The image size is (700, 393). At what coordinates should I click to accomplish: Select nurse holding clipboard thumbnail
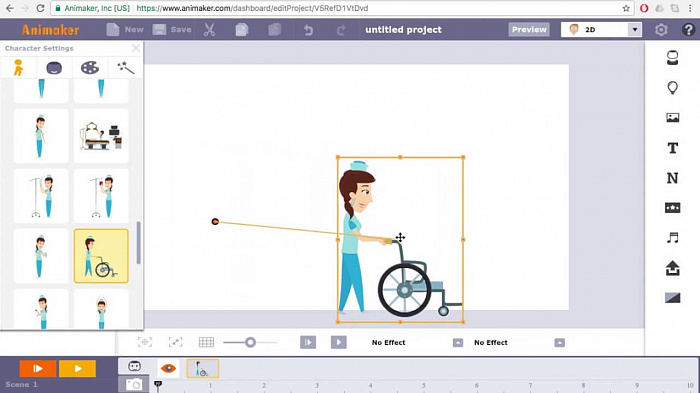(41, 256)
